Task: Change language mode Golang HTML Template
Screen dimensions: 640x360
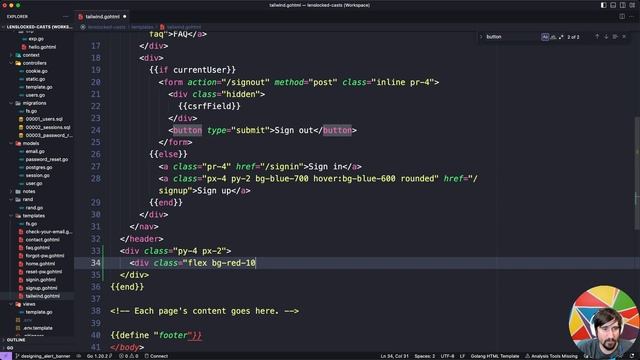Action: [x=495, y=356]
